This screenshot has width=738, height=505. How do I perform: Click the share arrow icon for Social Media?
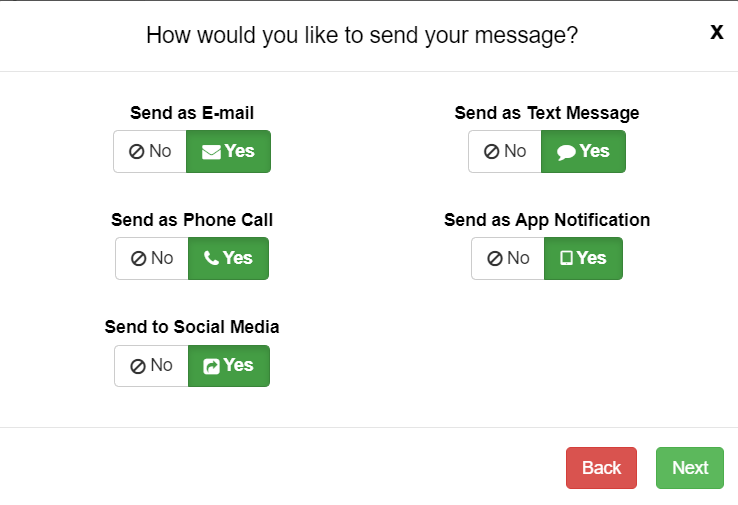pyautogui.click(x=211, y=366)
